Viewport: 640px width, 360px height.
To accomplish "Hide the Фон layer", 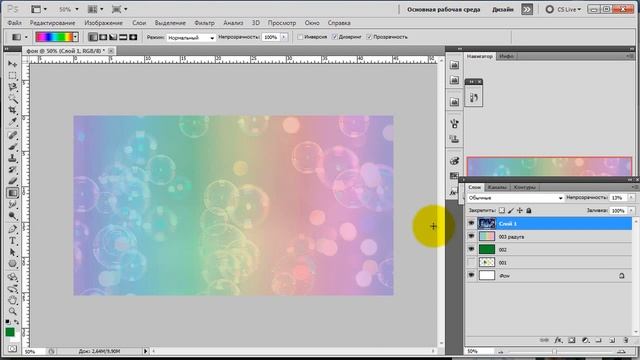I will coord(471,276).
